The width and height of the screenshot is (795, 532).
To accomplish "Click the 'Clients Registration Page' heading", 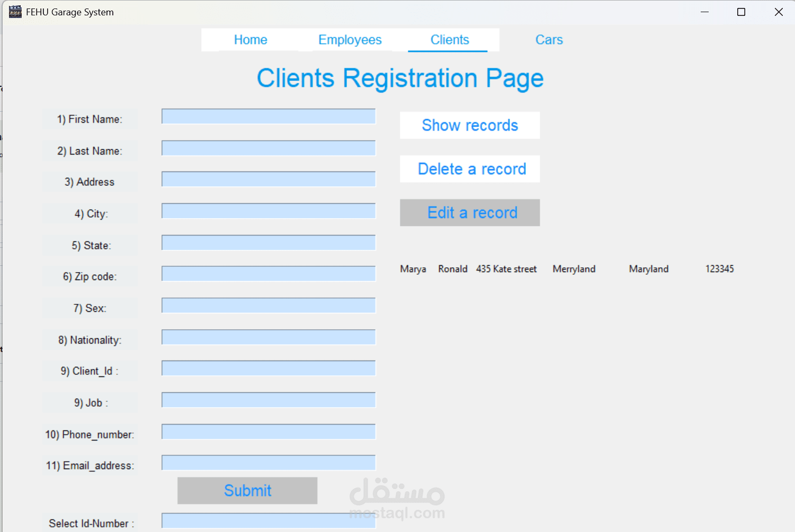I will [x=400, y=78].
